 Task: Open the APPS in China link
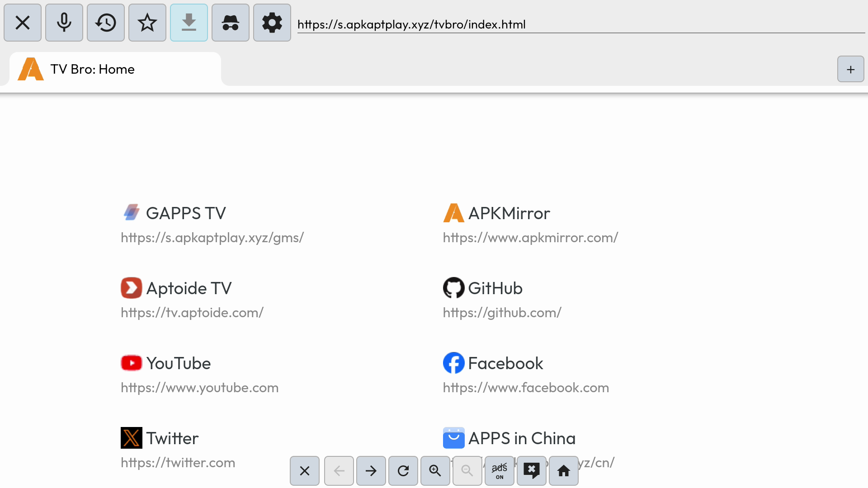[x=522, y=438]
